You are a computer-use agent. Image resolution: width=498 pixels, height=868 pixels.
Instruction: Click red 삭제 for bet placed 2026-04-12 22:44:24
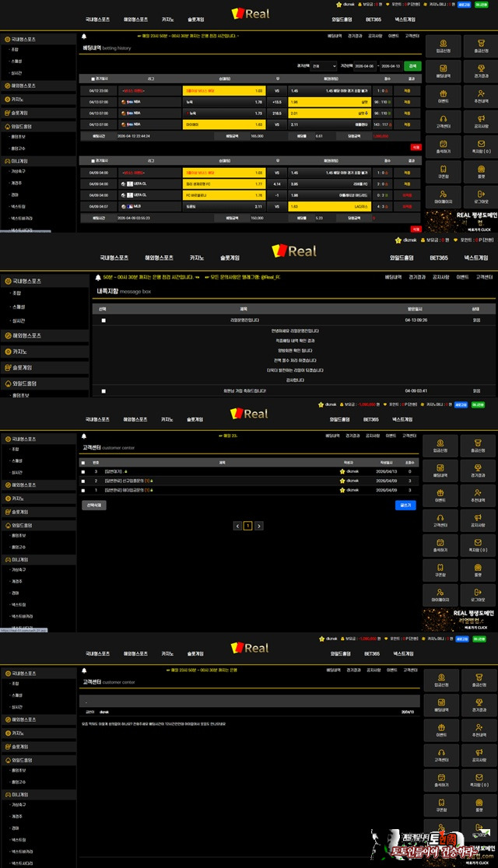[416, 147]
